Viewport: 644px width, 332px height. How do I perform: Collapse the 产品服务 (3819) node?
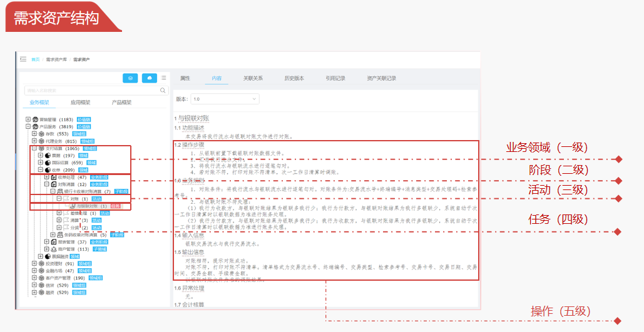(28, 127)
